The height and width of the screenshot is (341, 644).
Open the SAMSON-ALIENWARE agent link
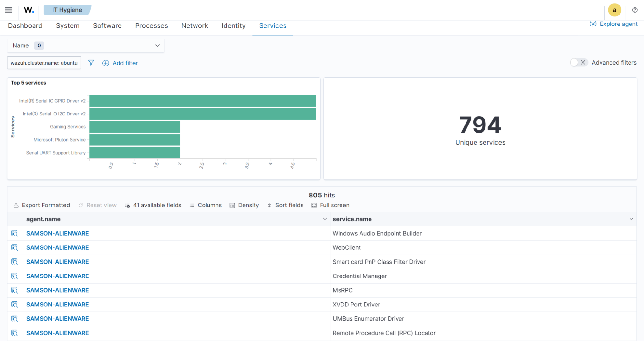point(57,233)
